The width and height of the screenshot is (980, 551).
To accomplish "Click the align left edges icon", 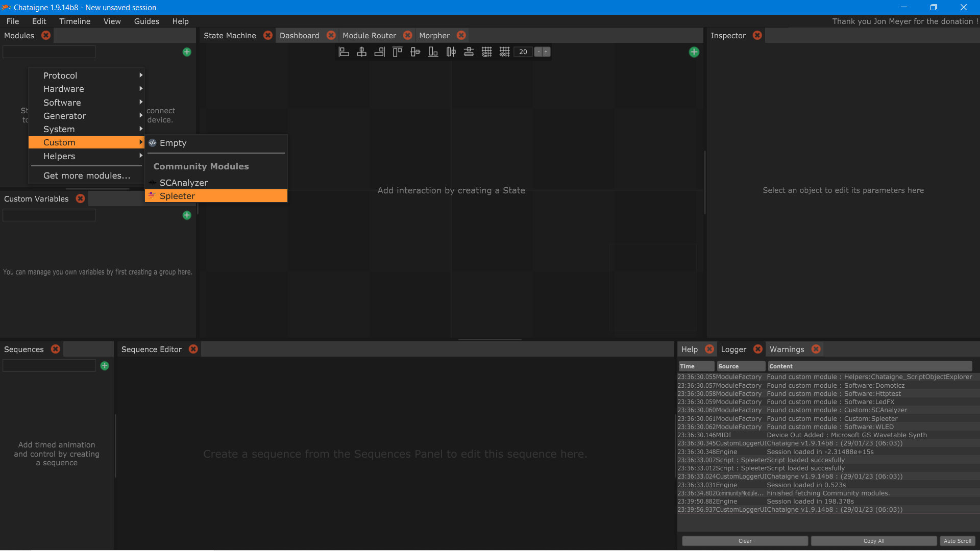I will (344, 52).
